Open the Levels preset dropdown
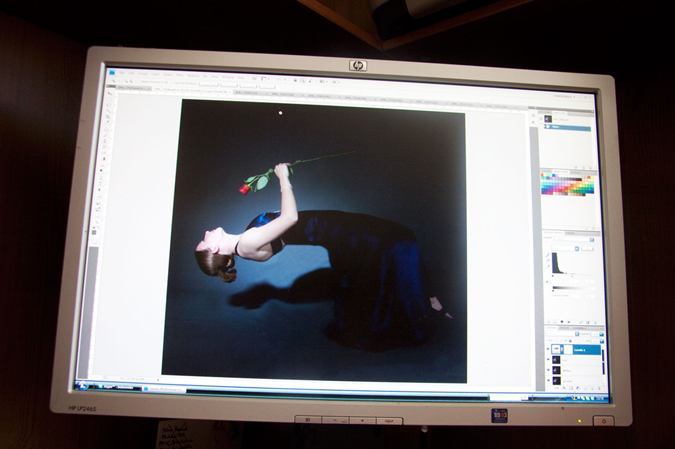Viewport: 675px width, 449px height. point(592,240)
